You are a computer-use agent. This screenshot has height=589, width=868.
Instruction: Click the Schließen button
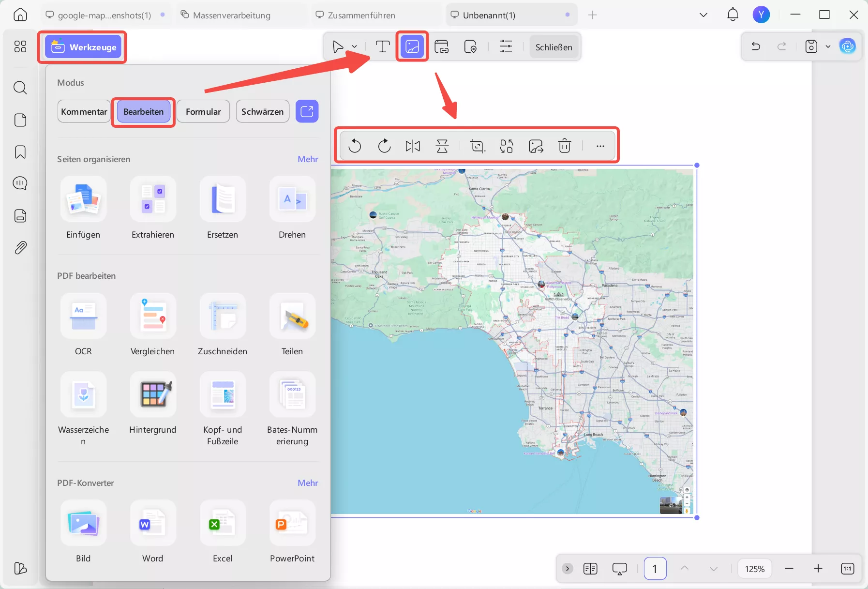pyautogui.click(x=554, y=47)
